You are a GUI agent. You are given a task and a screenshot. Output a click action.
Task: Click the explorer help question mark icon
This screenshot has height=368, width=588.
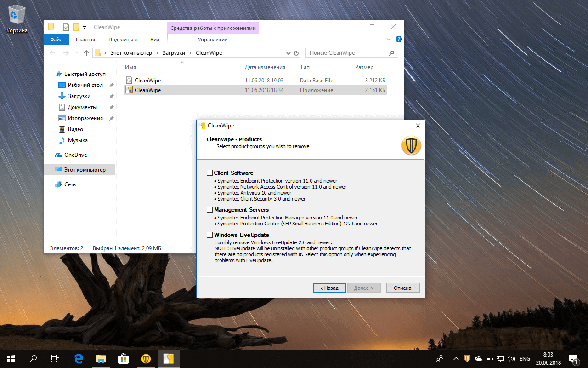tap(398, 40)
